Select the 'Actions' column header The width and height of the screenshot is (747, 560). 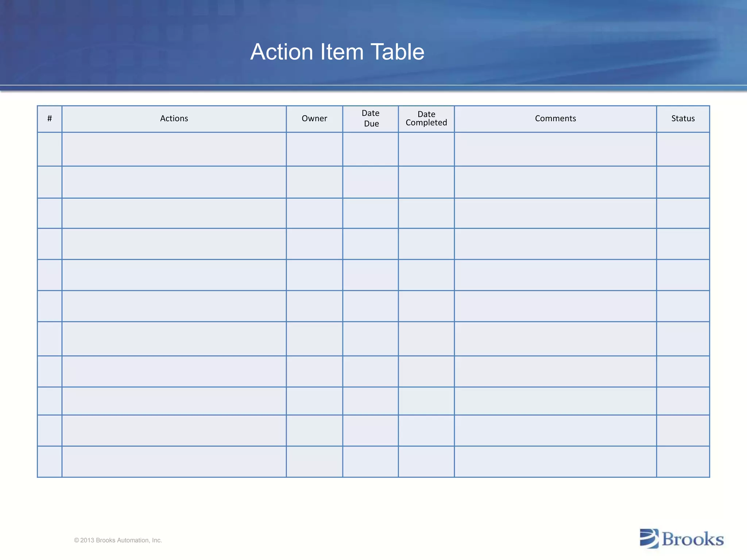pos(174,119)
